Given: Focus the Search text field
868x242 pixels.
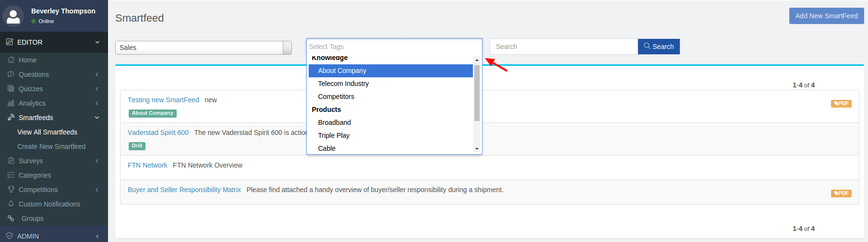Looking at the screenshot, I should coord(564,47).
